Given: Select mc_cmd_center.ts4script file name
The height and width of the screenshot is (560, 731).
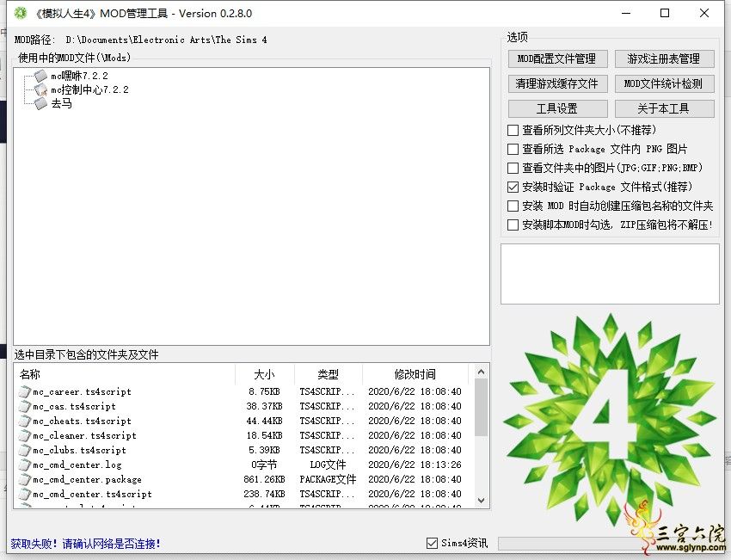Looking at the screenshot, I should 92,494.
